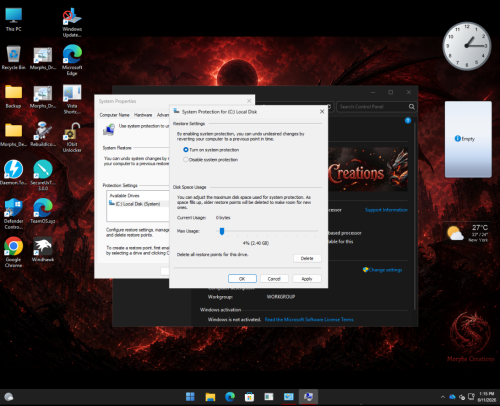
Task: Select the TeamOS.xyz desktop shortcut
Action: pos(43,211)
